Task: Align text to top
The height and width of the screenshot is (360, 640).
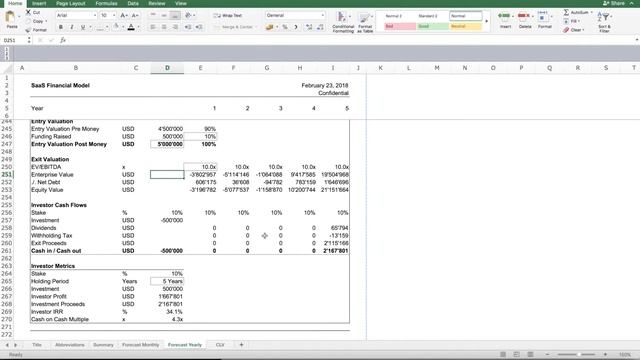Action: (153, 16)
